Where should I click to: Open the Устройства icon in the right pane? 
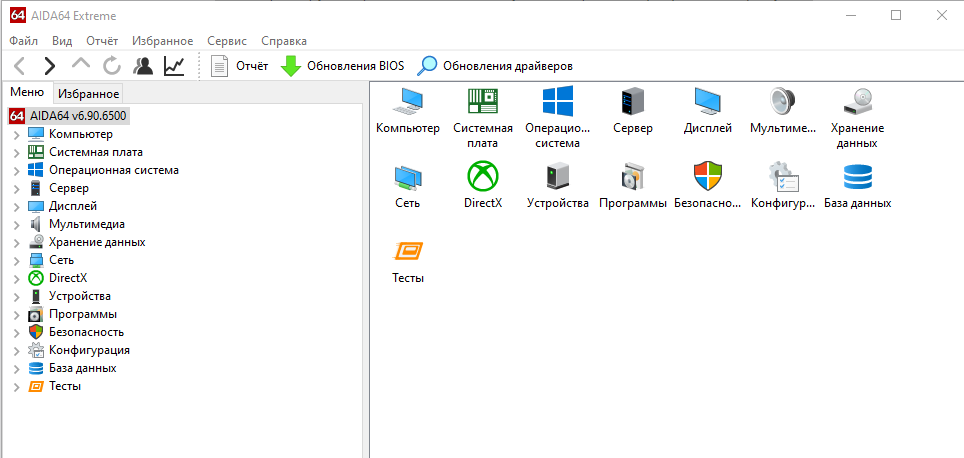point(558,176)
